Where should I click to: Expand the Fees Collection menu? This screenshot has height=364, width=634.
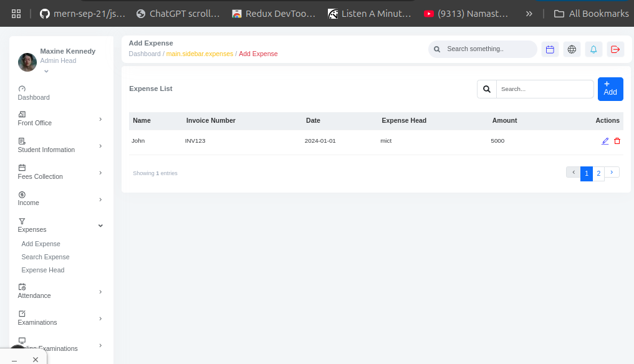(100, 173)
